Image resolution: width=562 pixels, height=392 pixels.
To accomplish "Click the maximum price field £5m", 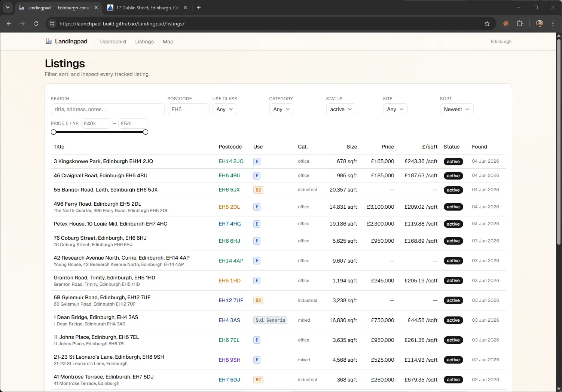I will [133, 123].
